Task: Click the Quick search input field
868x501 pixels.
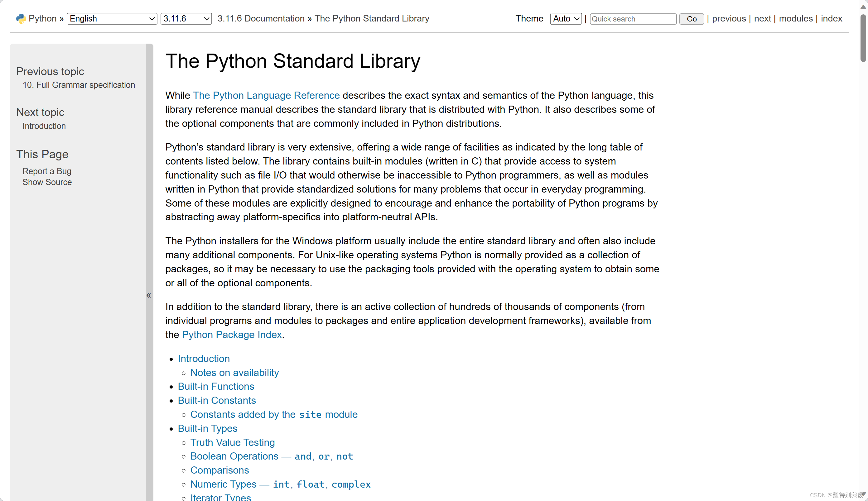Action: (x=633, y=18)
